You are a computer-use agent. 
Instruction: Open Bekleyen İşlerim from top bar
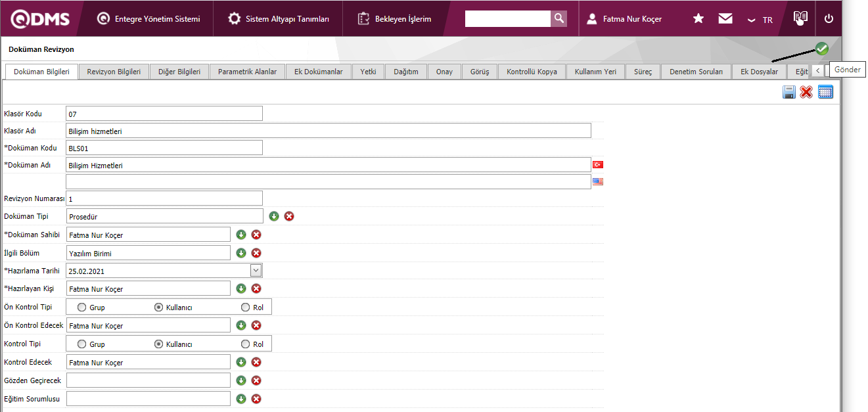[x=395, y=19]
